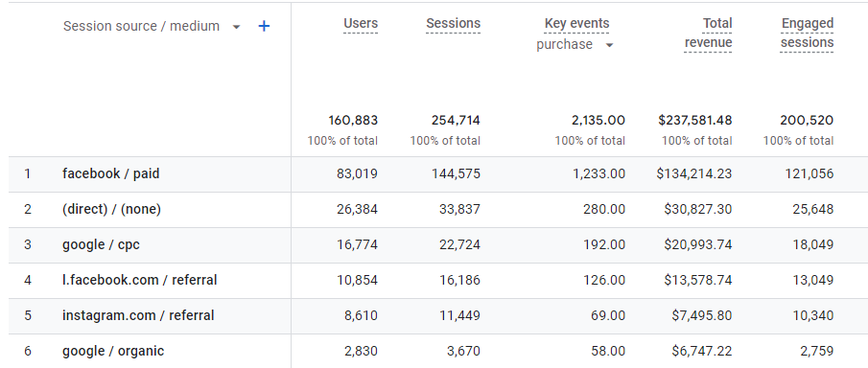Click the 10,340 engaged sessions cell
This screenshot has width=868, height=368.
pyautogui.click(x=812, y=315)
